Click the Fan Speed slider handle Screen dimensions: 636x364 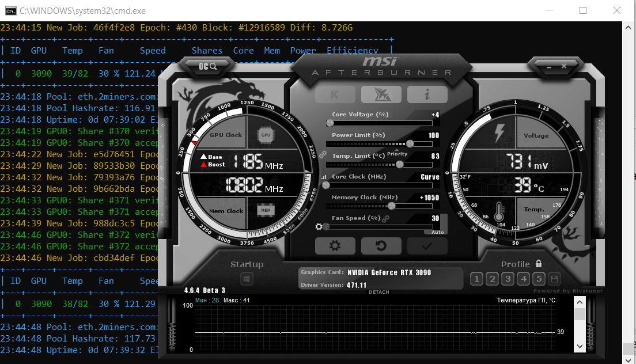[x=327, y=226]
